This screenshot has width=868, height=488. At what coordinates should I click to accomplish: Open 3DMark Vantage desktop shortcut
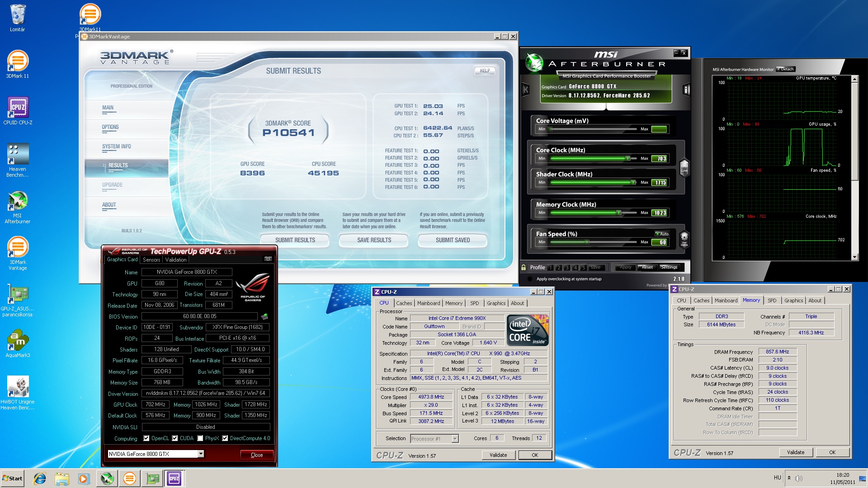pos(18,253)
